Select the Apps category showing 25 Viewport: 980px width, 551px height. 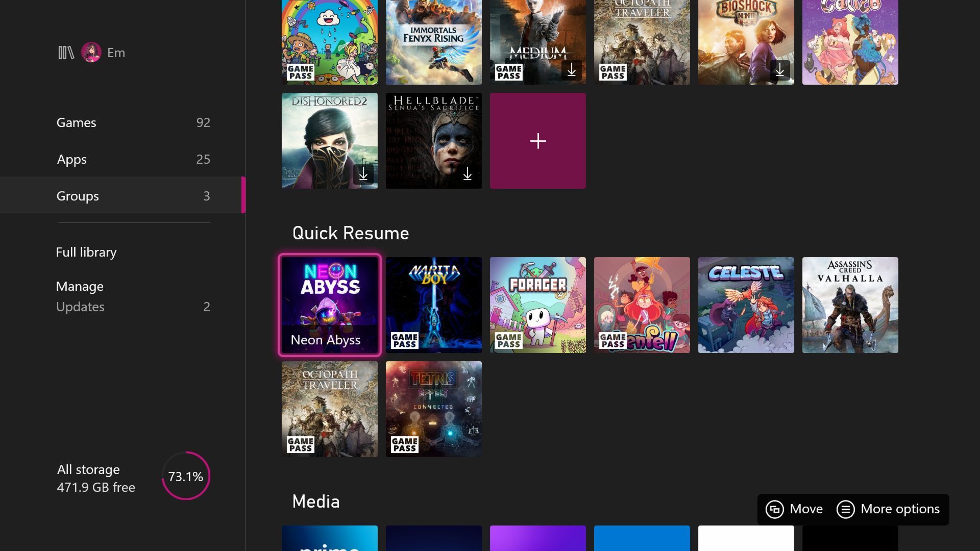click(x=133, y=159)
